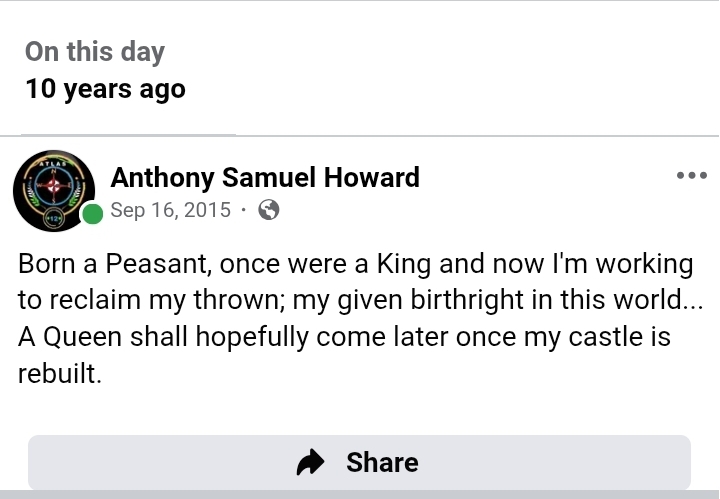Click the "to reclaim my thrown" post line

[360, 300]
